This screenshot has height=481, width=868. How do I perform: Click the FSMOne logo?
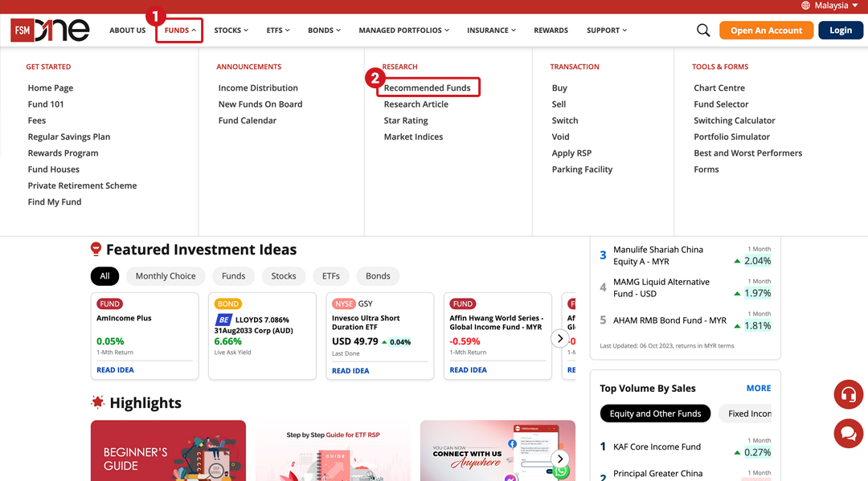pyautogui.click(x=50, y=31)
